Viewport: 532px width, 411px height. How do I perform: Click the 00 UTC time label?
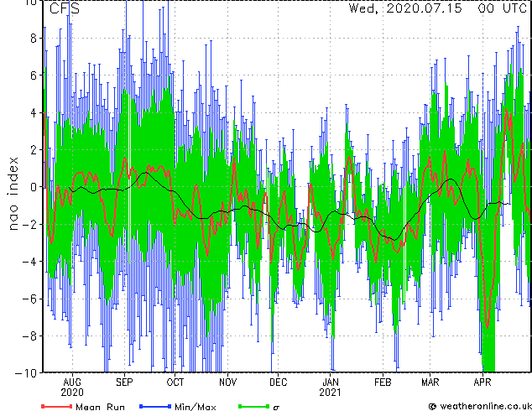(502, 8)
